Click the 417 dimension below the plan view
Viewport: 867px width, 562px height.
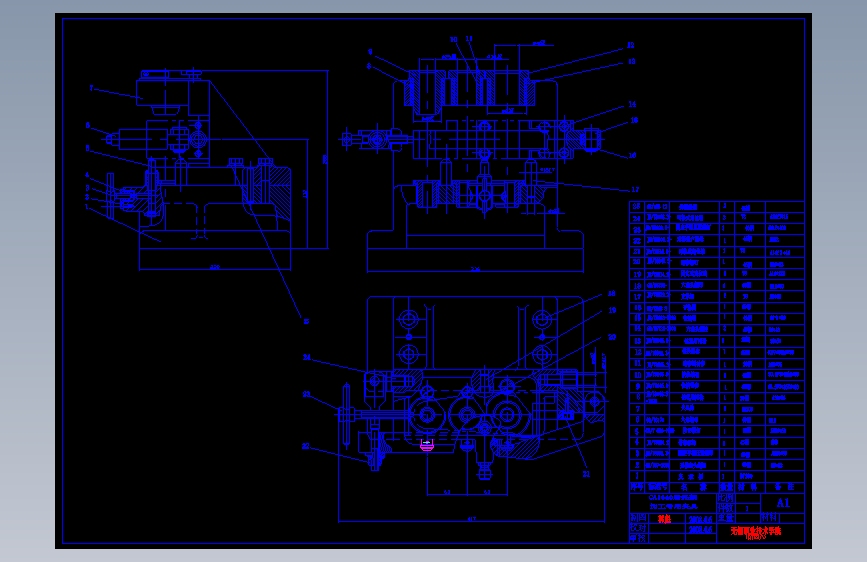(x=472, y=519)
